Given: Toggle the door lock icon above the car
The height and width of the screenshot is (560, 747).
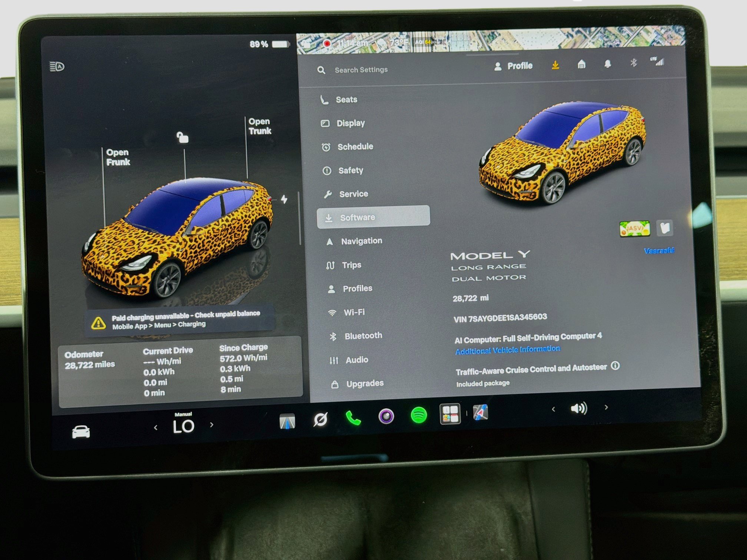Looking at the screenshot, I should pyautogui.click(x=182, y=137).
